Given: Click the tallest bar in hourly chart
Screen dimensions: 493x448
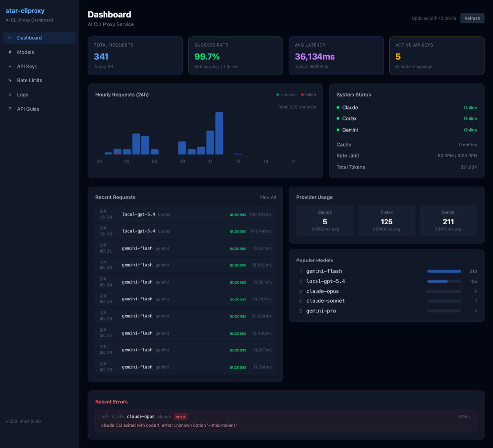Looking at the screenshot, I should (x=219, y=133).
